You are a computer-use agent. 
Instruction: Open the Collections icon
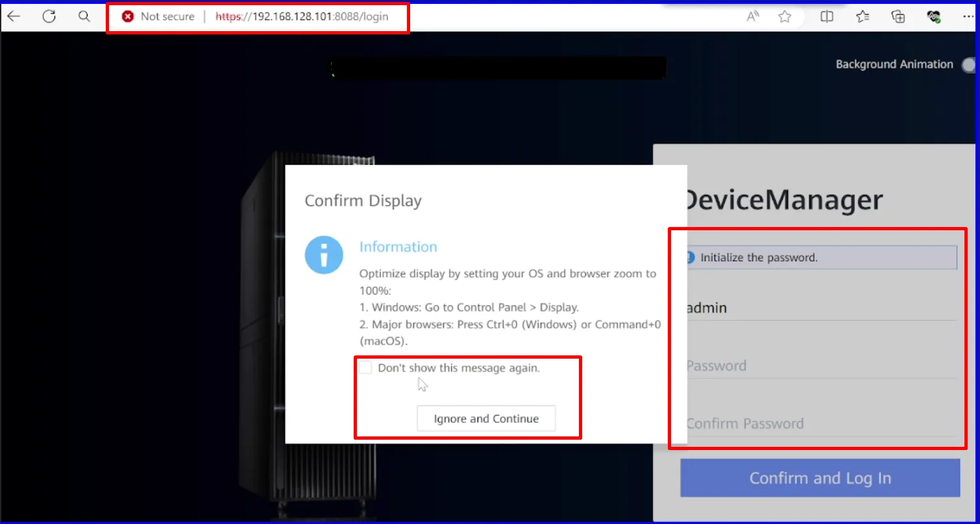[x=898, y=17]
